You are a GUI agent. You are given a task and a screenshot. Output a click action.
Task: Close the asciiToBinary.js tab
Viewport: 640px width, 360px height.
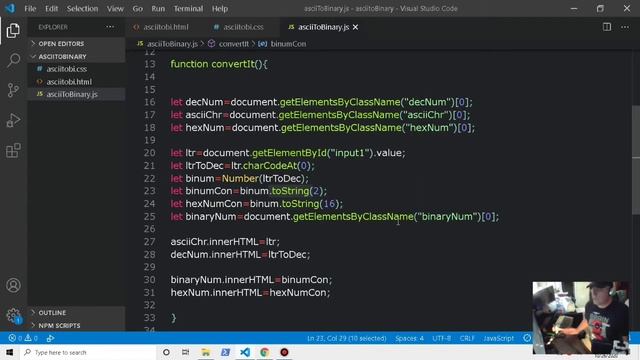(355, 27)
